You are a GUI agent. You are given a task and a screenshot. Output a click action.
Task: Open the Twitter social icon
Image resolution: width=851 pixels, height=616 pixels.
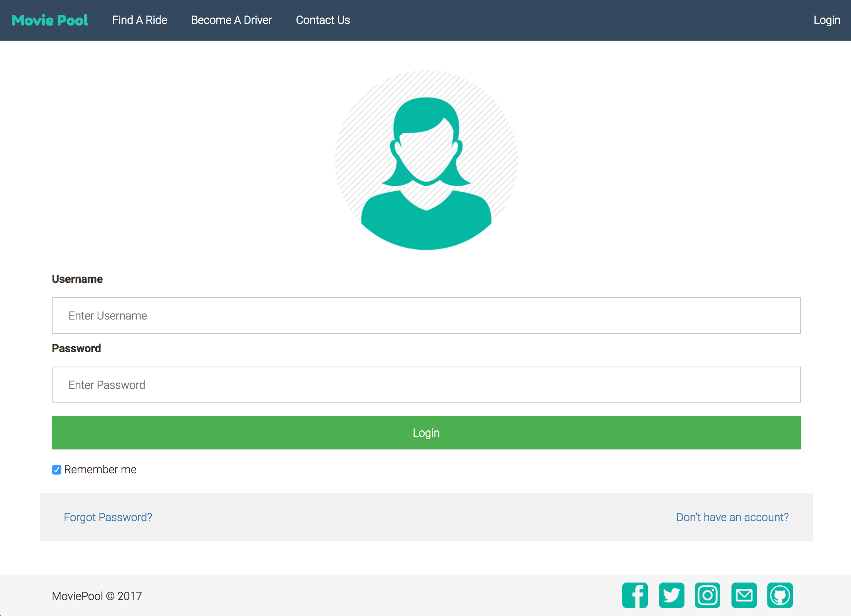click(x=671, y=595)
